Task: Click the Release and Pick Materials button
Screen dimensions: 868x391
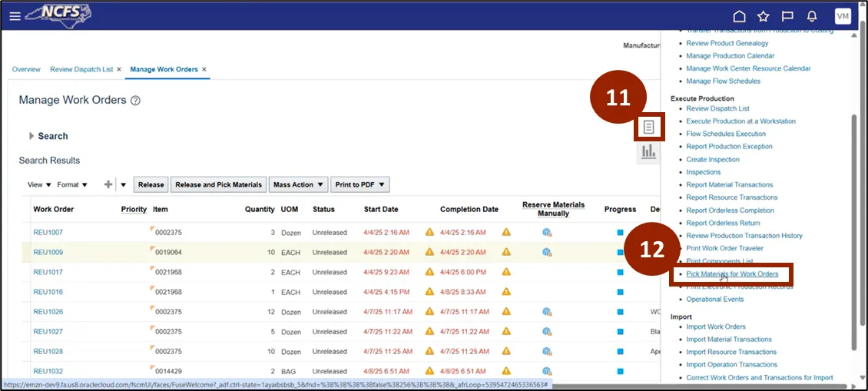Action: tap(218, 184)
